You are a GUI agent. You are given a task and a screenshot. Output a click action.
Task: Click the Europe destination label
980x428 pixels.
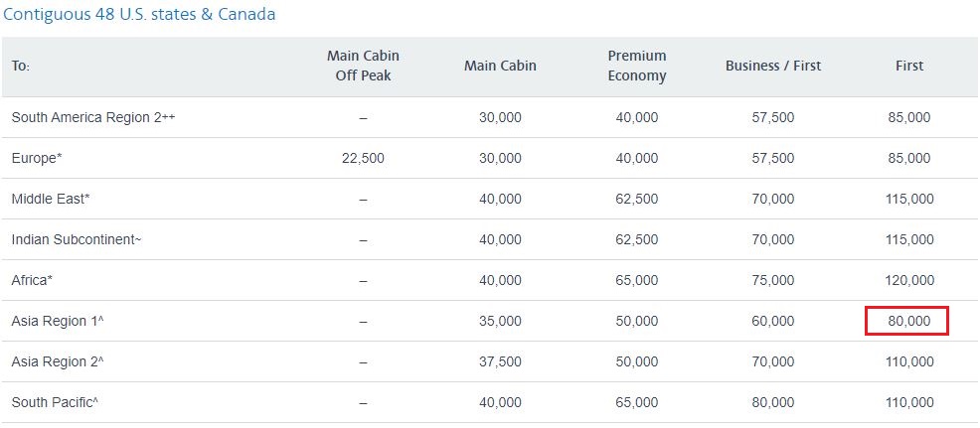(37, 159)
